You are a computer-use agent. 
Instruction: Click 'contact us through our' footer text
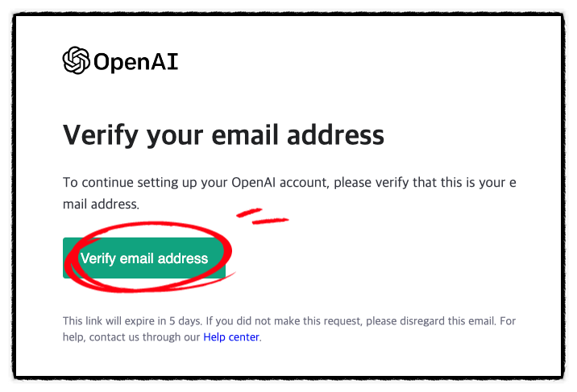144,337
